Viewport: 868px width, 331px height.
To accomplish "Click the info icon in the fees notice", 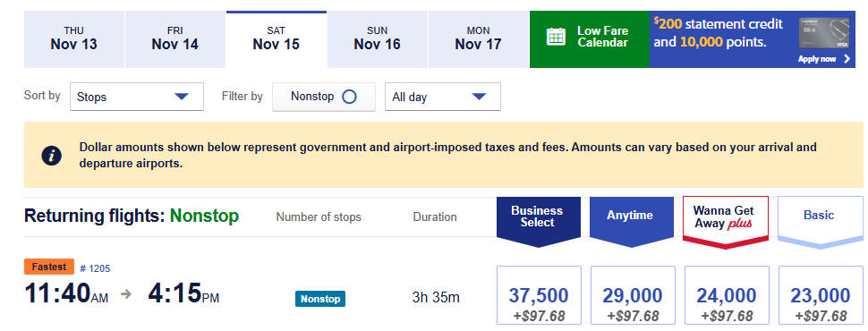I will pos(52,156).
